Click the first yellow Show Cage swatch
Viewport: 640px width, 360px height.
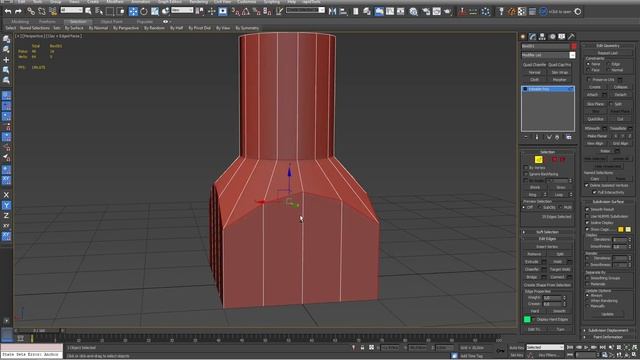point(620,229)
